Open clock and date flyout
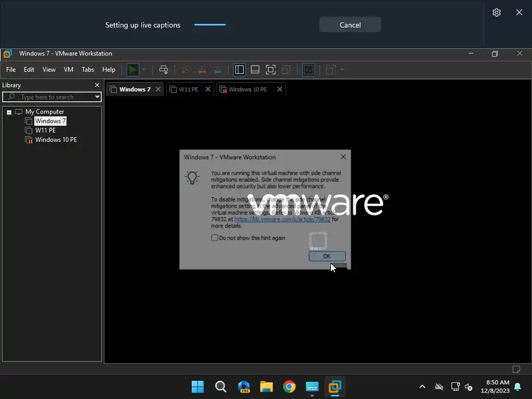This screenshot has height=399, width=532. coord(495,387)
